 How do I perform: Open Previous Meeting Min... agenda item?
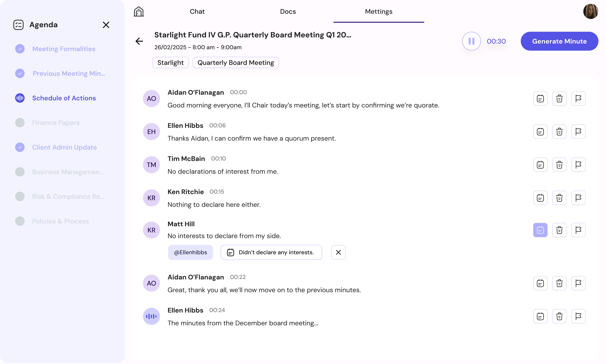point(69,73)
